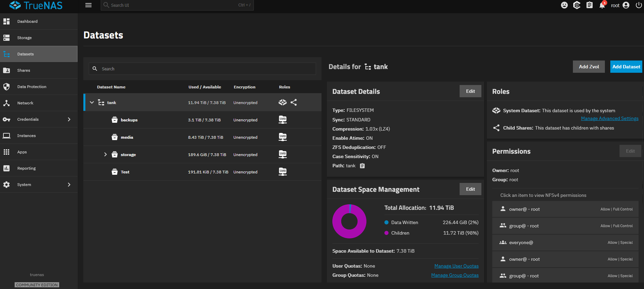The image size is (644, 289).
Task: Copy the tank path clipboard icon
Action: point(362,166)
